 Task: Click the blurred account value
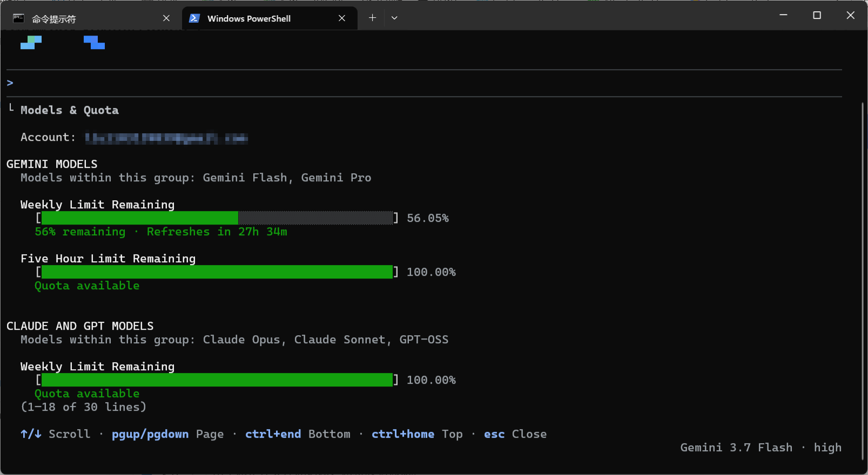click(x=166, y=138)
